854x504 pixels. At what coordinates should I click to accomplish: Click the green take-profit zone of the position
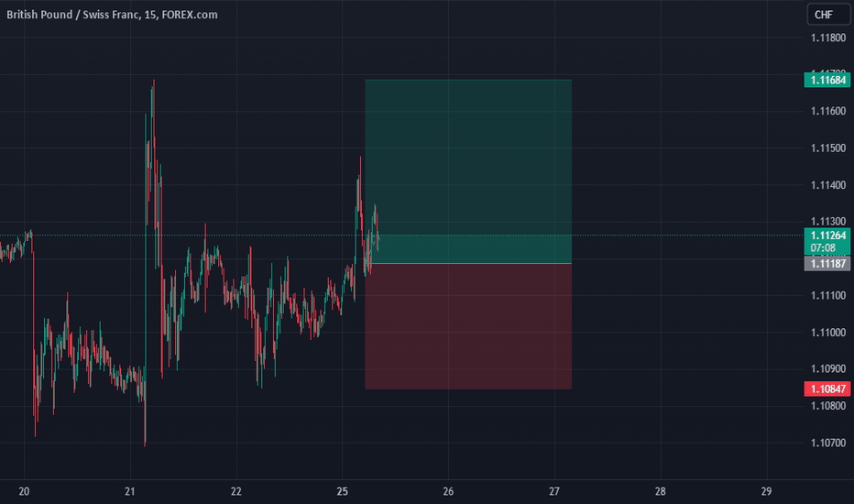pos(468,171)
